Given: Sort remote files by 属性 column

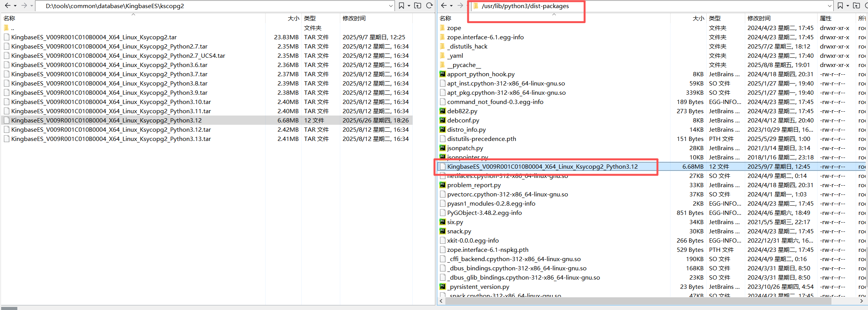Looking at the screenshot, I should pyautogui.click(x=826, y=18).
